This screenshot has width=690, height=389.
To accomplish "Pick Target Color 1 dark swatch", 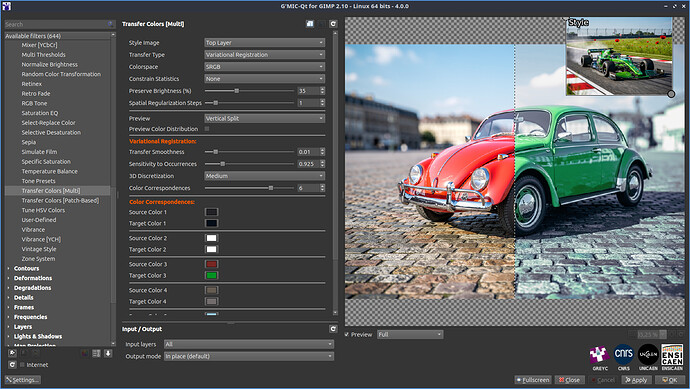I will click(x=212, y=223).
